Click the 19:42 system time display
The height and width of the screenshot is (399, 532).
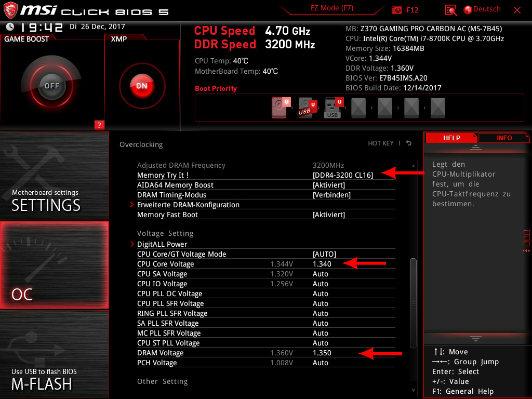(x=42, y=27)
